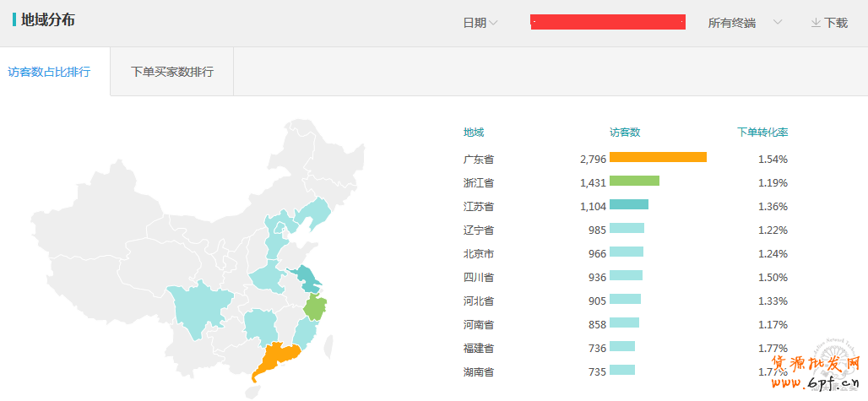
Task: Click the download arrow icon
Action: click(x=816, y=23)
